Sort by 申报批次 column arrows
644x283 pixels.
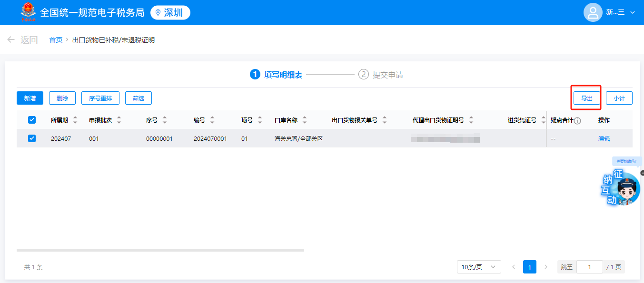pyautogui.click(x=119, y=120)
